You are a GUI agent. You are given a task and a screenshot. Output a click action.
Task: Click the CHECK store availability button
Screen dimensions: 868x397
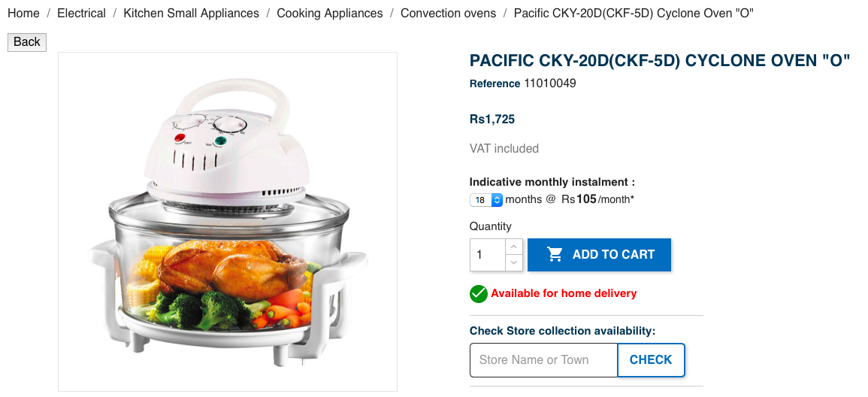coord(651,360)
